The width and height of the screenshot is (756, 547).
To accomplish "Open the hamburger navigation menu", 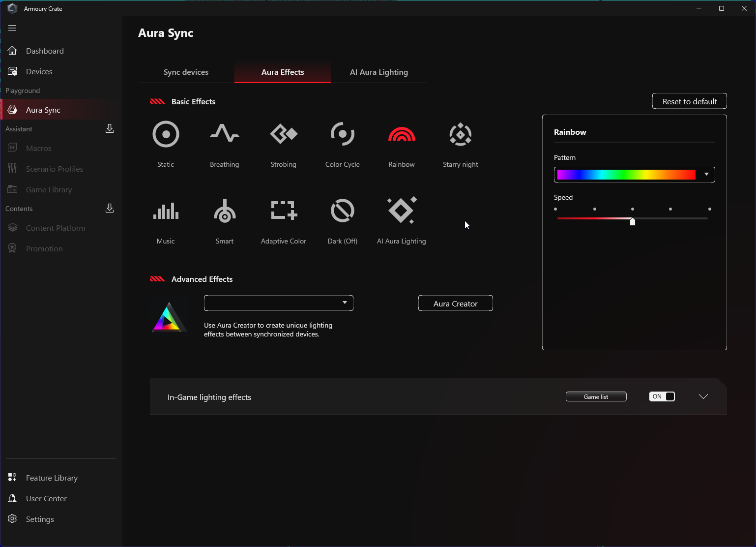I will pos(12,28).
